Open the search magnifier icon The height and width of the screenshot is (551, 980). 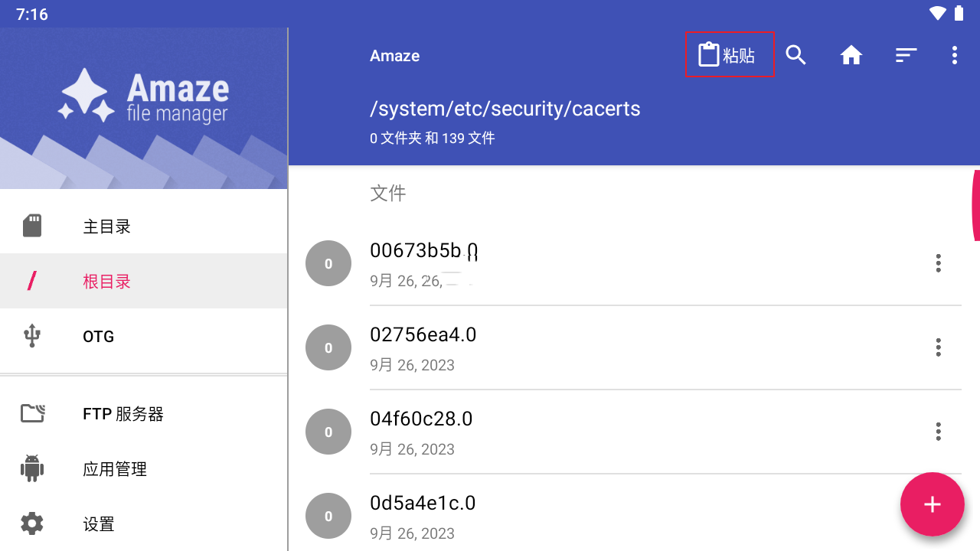click(796, 55)
